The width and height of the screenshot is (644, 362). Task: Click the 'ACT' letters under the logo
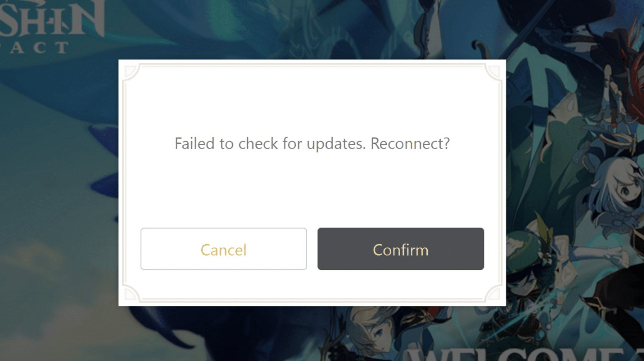[x=39, y=48]
